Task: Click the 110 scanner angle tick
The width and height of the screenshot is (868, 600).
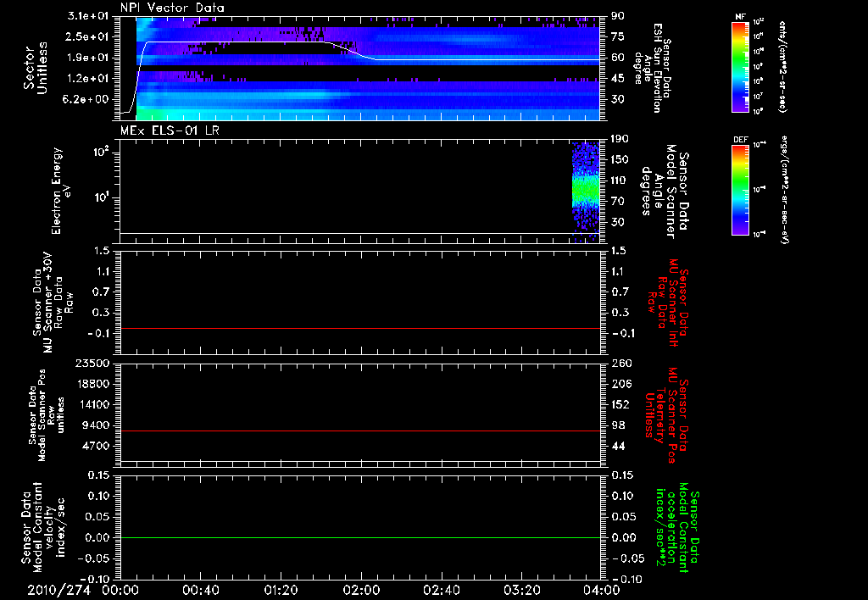Action: point(620,181)
